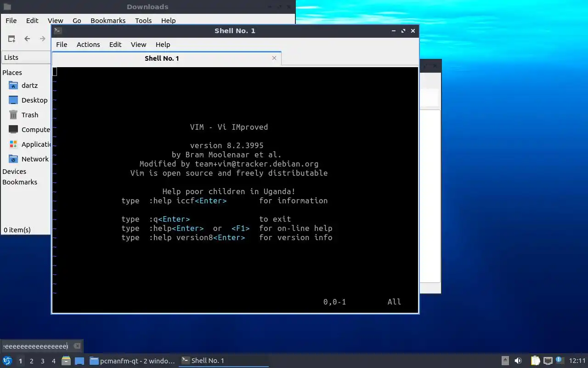
Task: Open Go menu in Downloads window
Action: 77,20
